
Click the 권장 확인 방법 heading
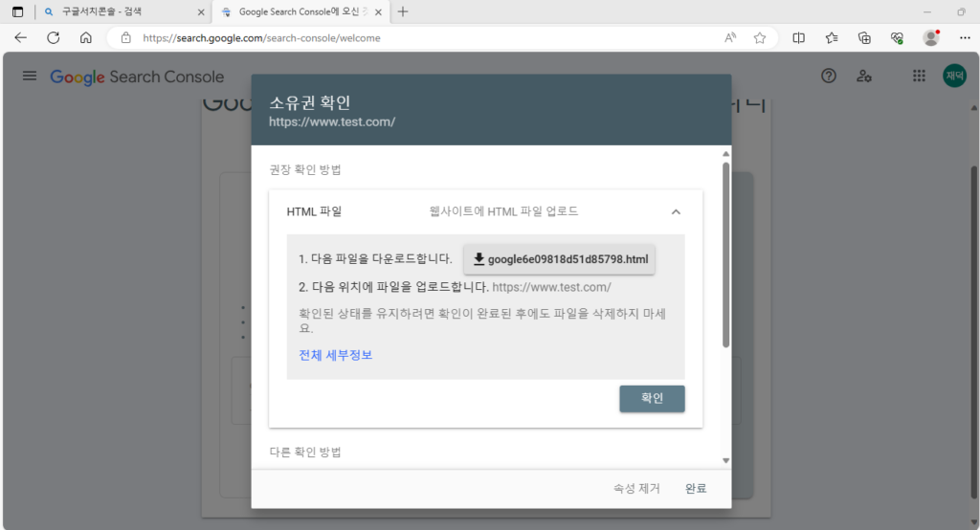pyautogui.click(x=305, y=170)
